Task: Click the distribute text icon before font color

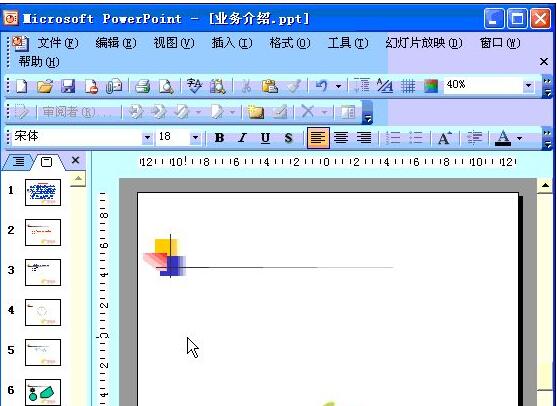Action: point(474,138)
